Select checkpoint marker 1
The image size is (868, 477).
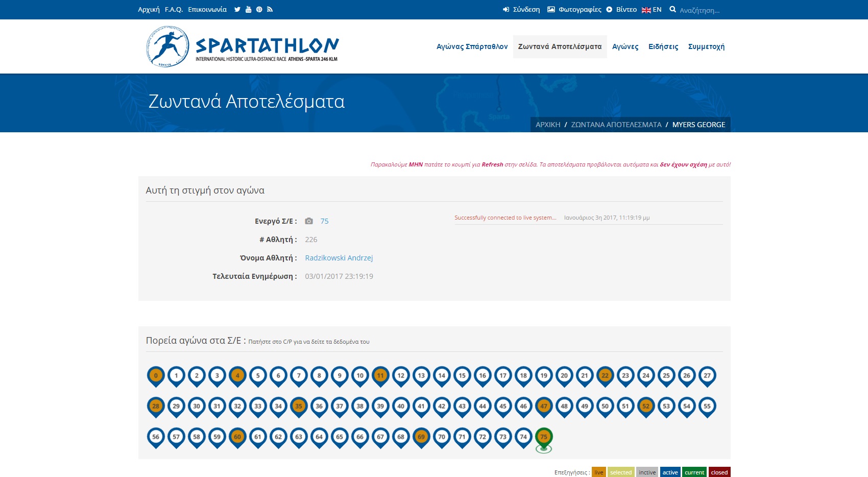coord(176,376)
